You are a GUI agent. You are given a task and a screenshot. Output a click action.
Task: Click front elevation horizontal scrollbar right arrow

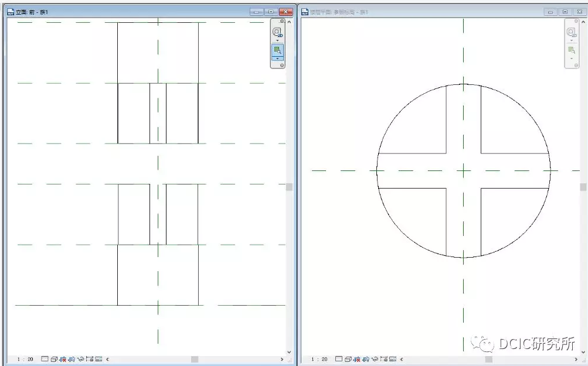[282, 359]
